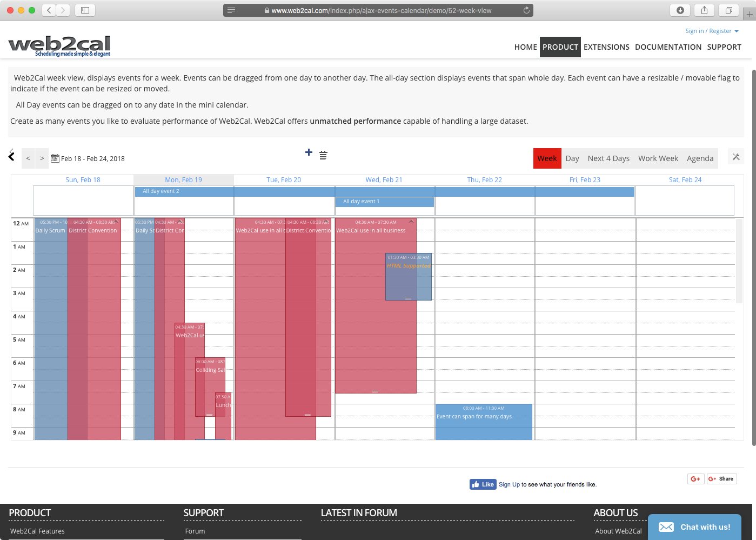Open Lunch event on Monday
756x540 pixels.
223,416
